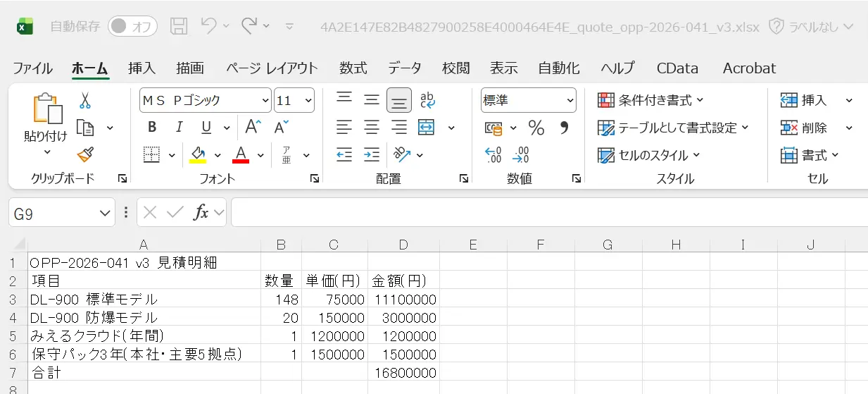The width and height of the screenshot is (868, 394).
Task: Open the 表示 (View) tab
Action: point(504,68)
